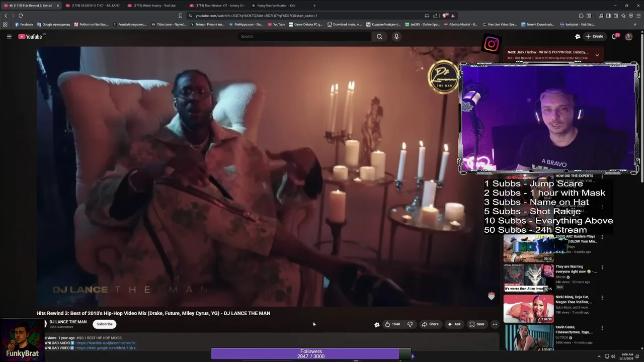
Task: Open the ARC Raiders video thumbnail
Action: click(x=528, y=248)
